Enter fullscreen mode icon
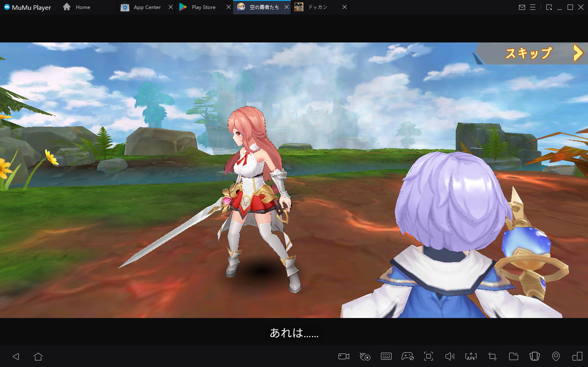588x367 pixels. (428, 356)
